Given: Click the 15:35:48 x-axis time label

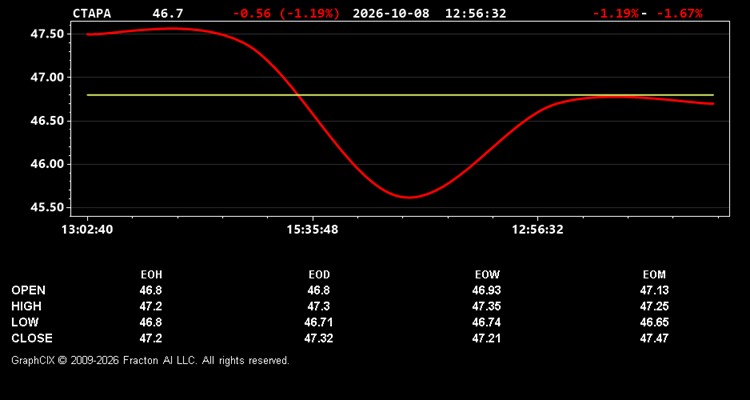Looking at the screenshot, I should click(312, 230).
